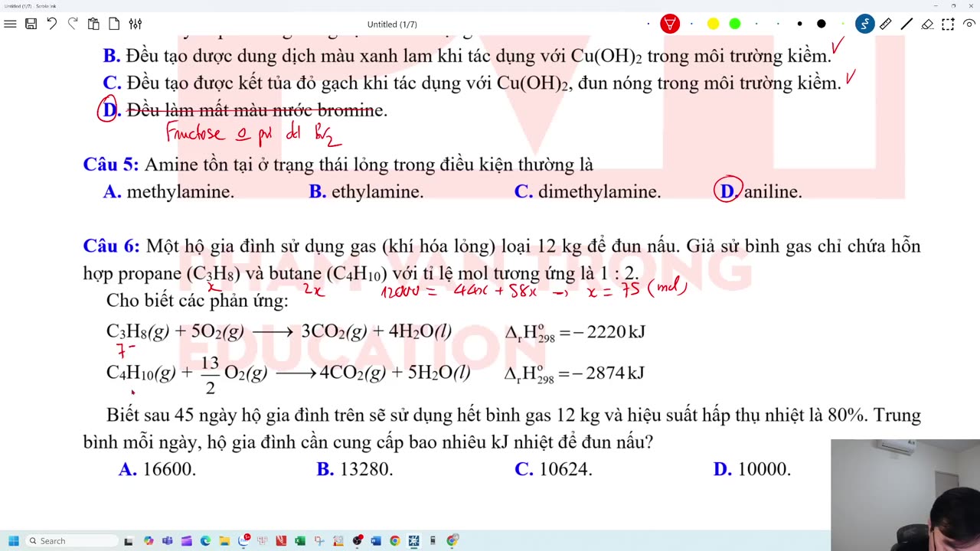Toggle the eye visibility icon
Screen dimensions: 980x551
point(970,24)
